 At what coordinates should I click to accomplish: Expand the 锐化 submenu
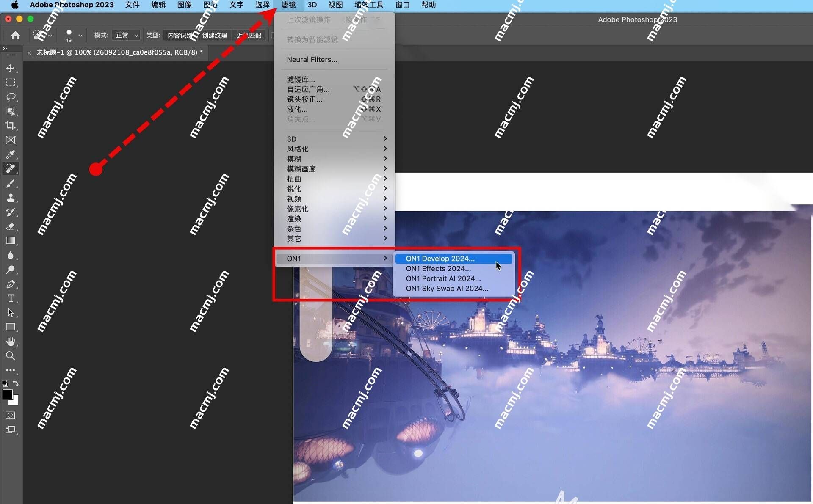point(335,189)
